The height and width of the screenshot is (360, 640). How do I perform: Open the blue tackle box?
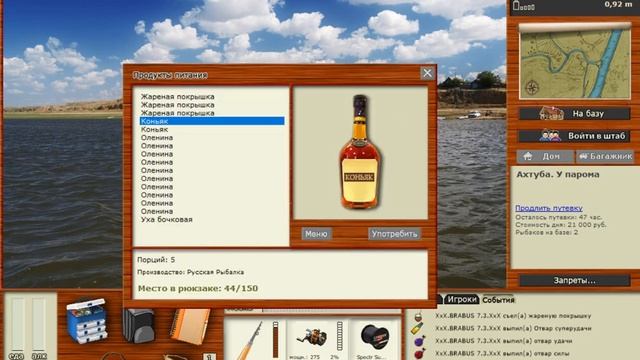87,320
